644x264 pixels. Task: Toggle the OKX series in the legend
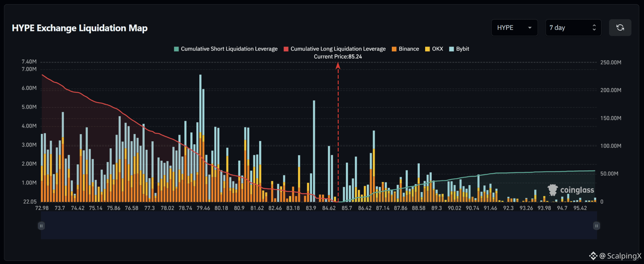[434, 49]
